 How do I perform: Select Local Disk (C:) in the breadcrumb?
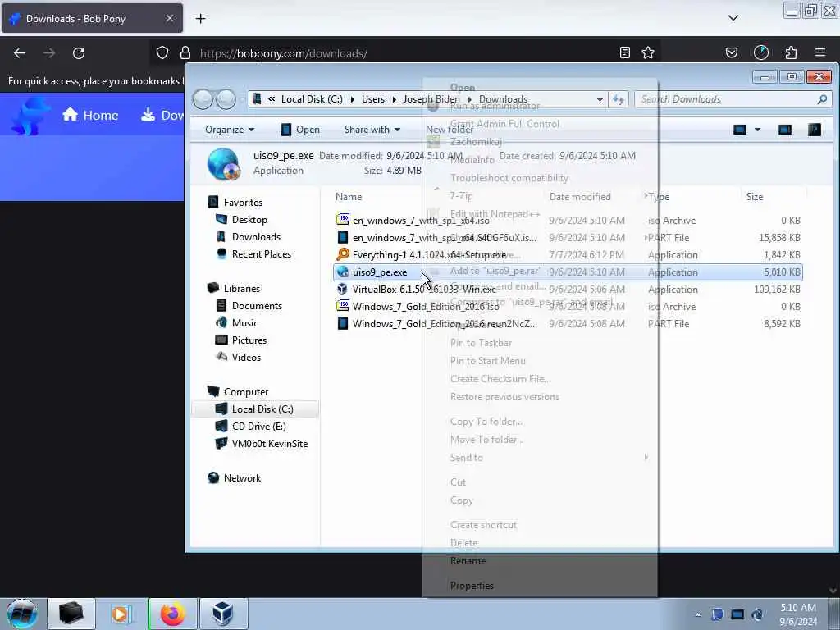(312, 99)
